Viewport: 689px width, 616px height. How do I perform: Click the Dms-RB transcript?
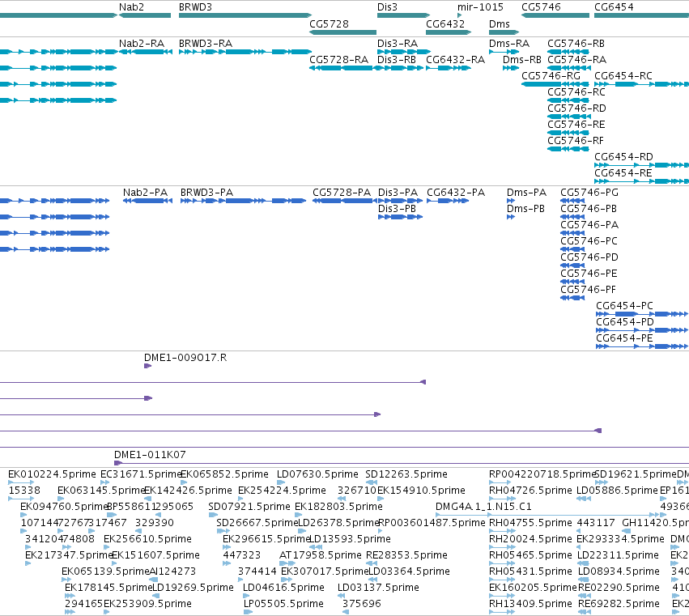tap(511, 68)
